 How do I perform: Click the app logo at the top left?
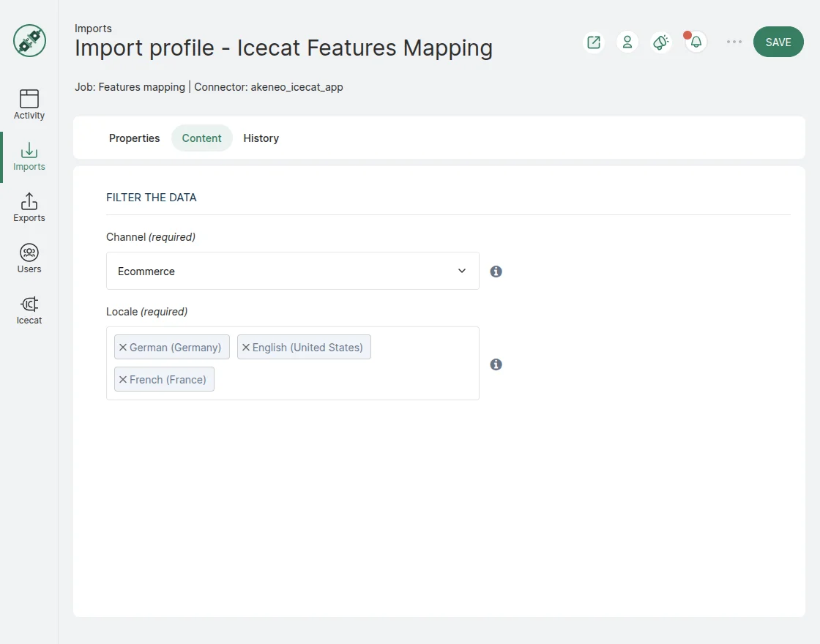(x=29, y=41)
